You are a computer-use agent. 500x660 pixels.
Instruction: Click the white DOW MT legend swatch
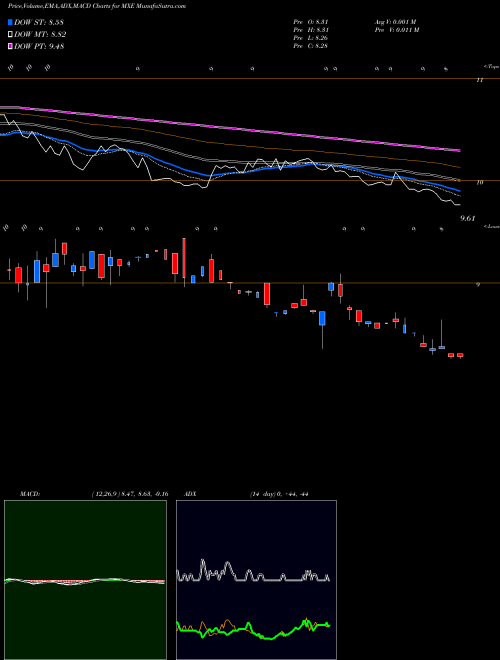tap(11, 35)
